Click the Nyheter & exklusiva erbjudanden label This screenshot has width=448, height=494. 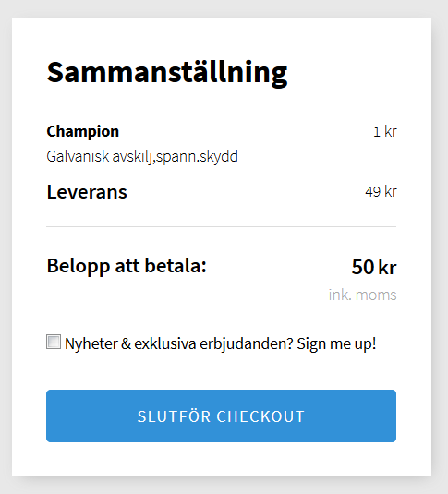click(179, 343)
